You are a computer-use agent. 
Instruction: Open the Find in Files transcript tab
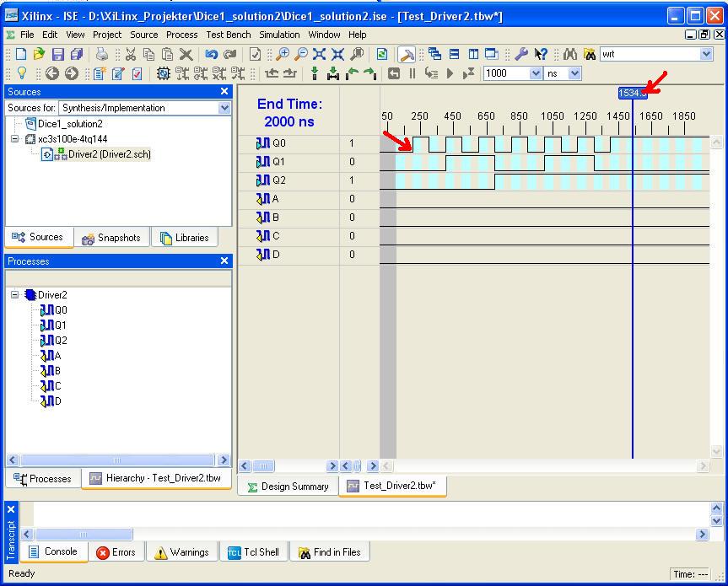click(330, 552)
